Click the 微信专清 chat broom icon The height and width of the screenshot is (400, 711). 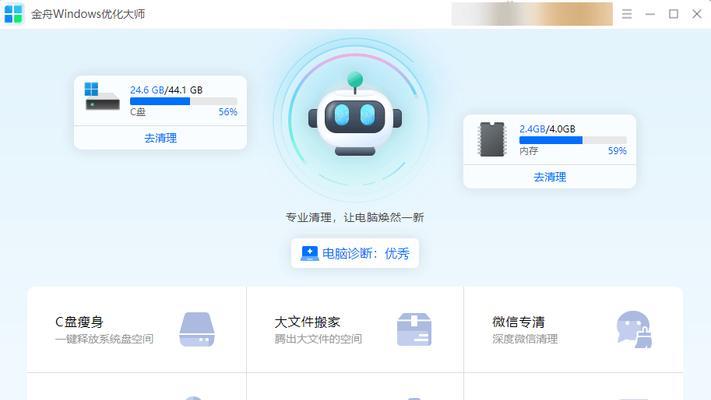point(634,329)
